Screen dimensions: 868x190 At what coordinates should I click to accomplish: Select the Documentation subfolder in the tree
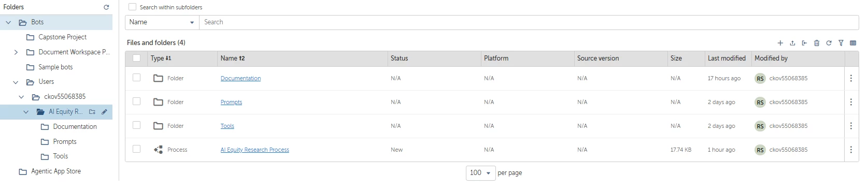75,127
